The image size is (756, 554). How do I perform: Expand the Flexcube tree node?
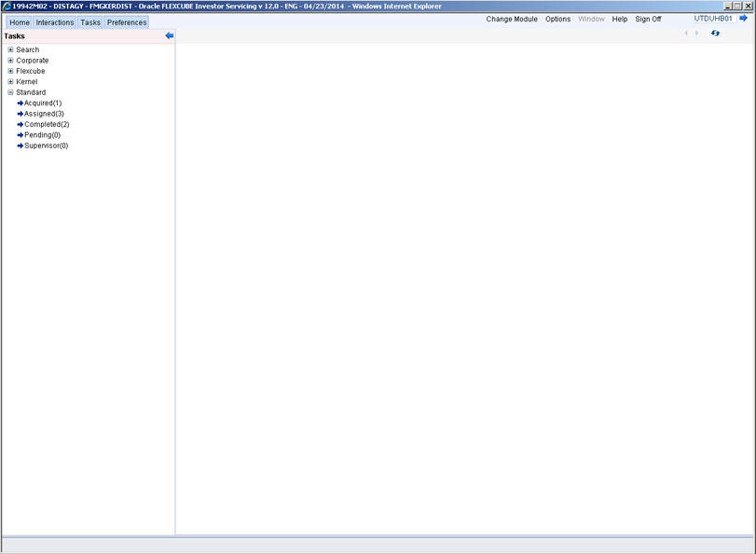click(x=10, y=71)
